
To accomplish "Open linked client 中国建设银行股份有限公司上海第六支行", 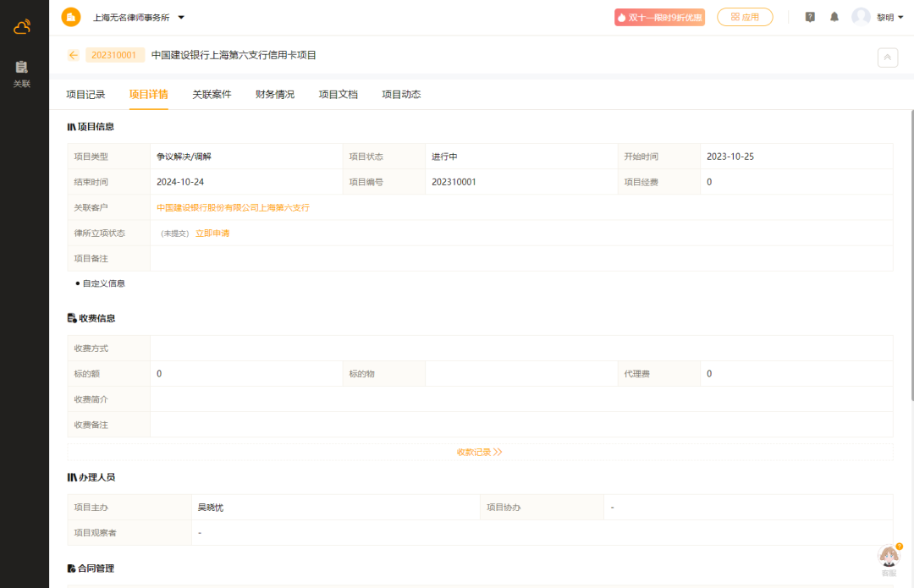I will point(233,207).
